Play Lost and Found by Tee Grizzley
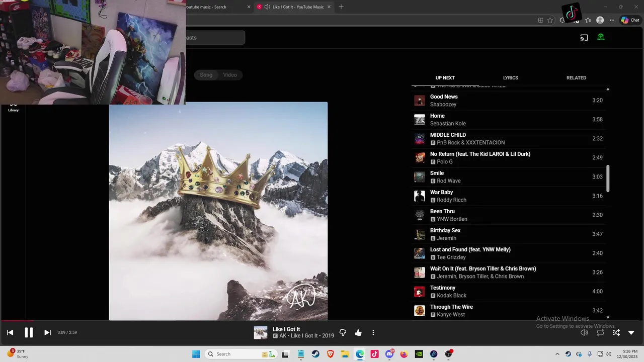 click(508, 253)
